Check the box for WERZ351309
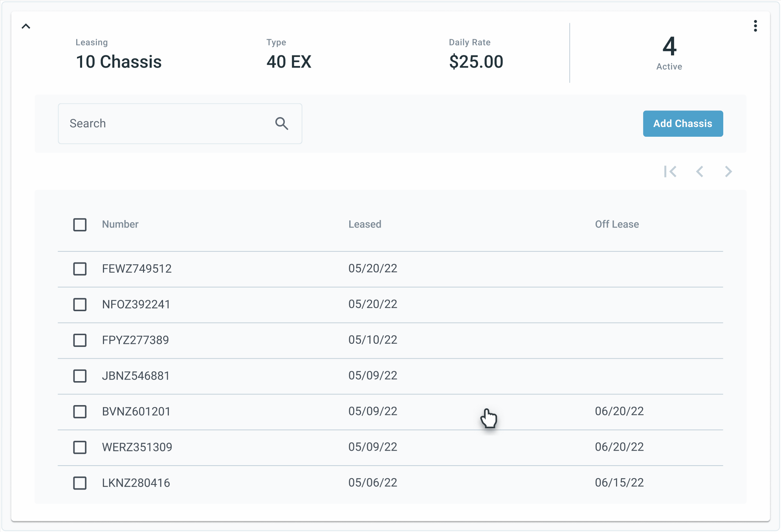 pyautogui.click(x=80, y=448)
